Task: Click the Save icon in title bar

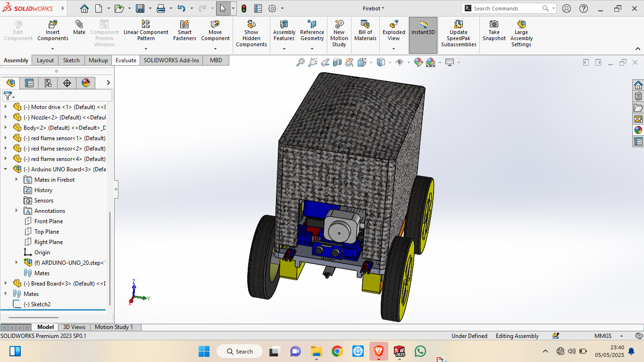Action: pos(140,8)
